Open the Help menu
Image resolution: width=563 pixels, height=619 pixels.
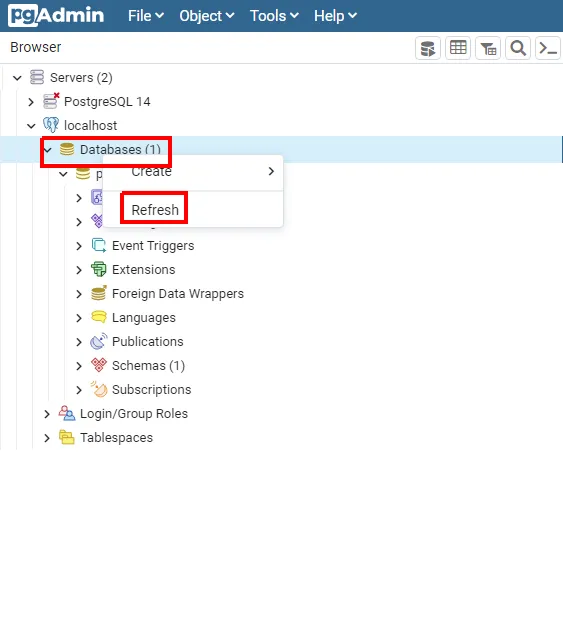(x=335, y=16)
